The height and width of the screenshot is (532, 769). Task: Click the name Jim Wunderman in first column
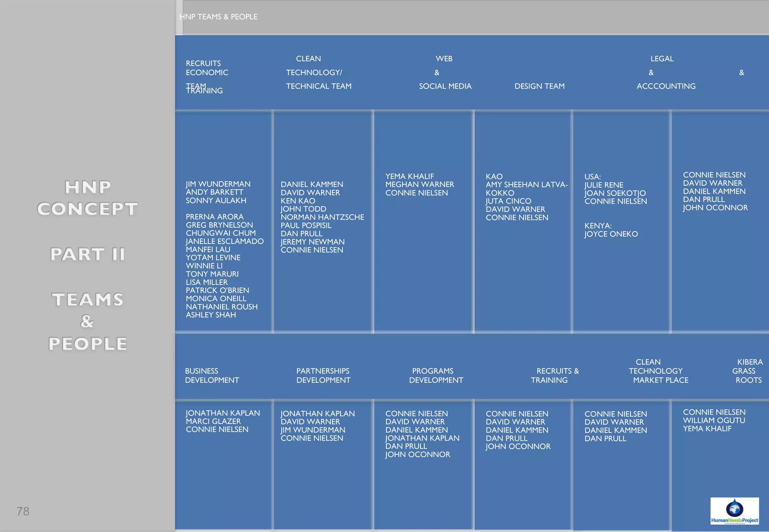point(218,184)
